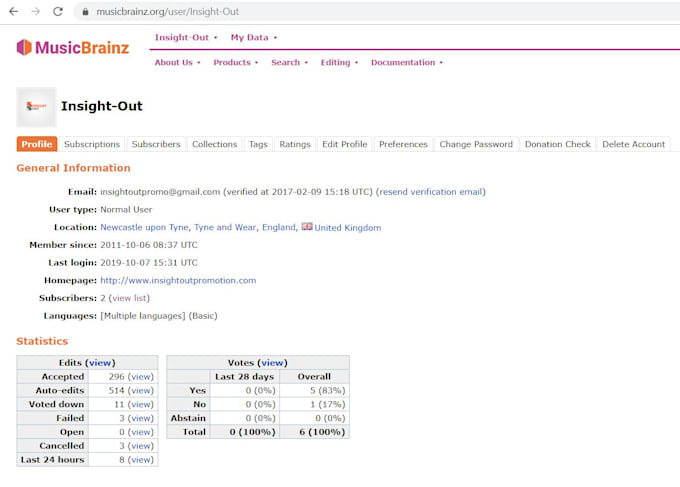Open the insightoutpromotion.com homepage link

pos(178,280)
